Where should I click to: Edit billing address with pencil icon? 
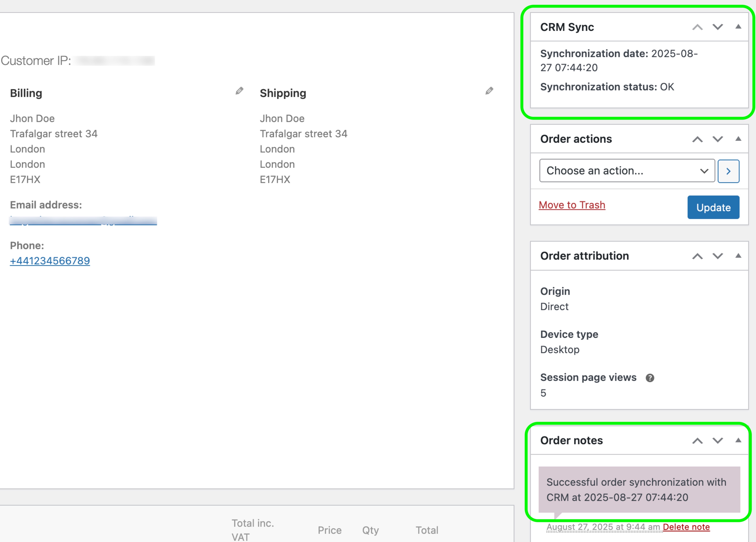coord(239,91)
